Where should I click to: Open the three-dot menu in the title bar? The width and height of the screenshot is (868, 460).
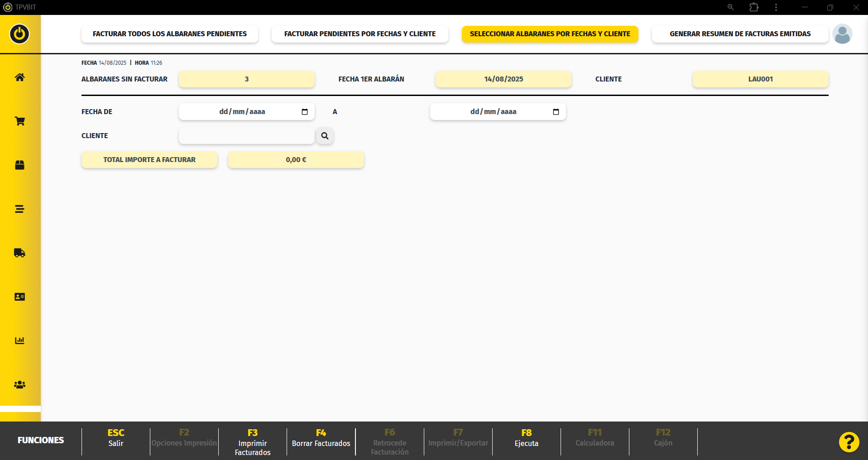776,7
